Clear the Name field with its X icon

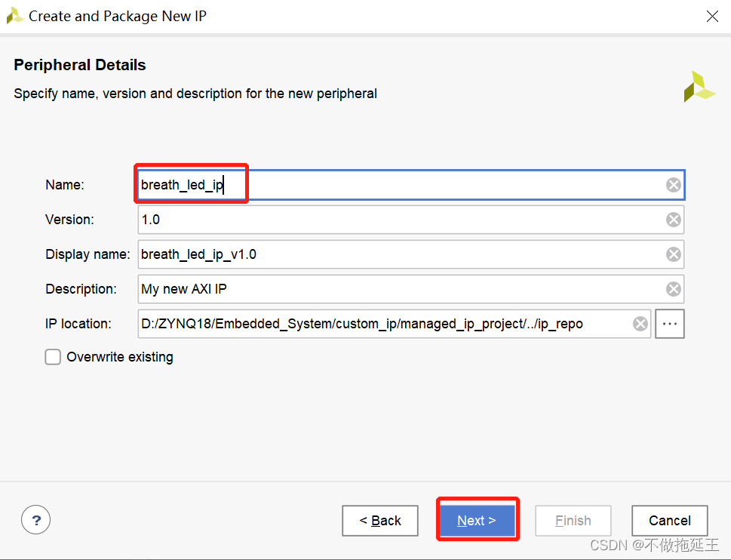(x=673, y=185)
